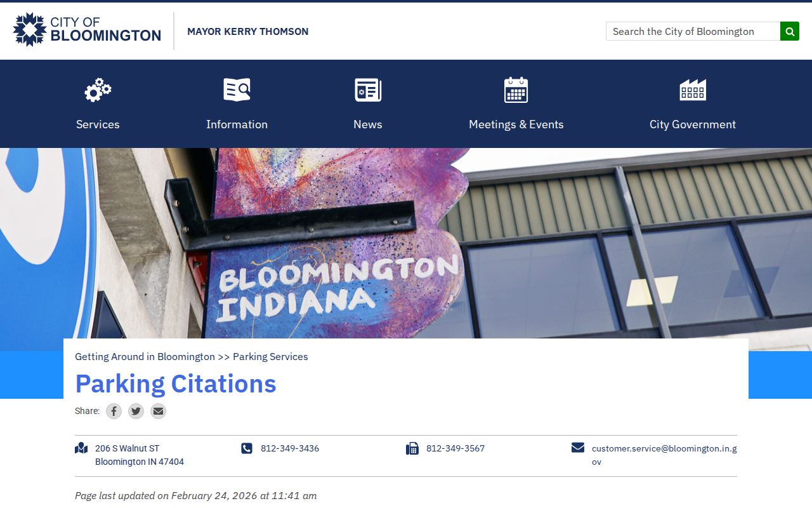Open the Meetings & Events menu label
812x508 pixels.
[516, 124]
